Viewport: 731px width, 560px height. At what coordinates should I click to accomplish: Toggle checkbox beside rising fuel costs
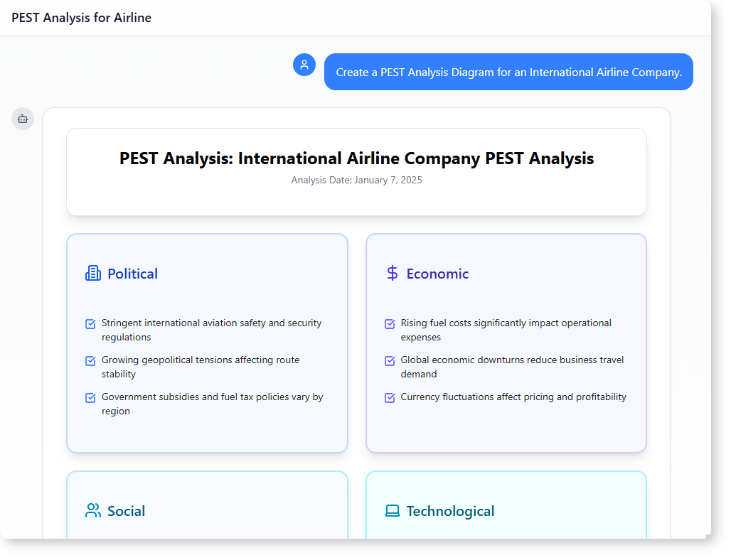[x=390, y=324]
